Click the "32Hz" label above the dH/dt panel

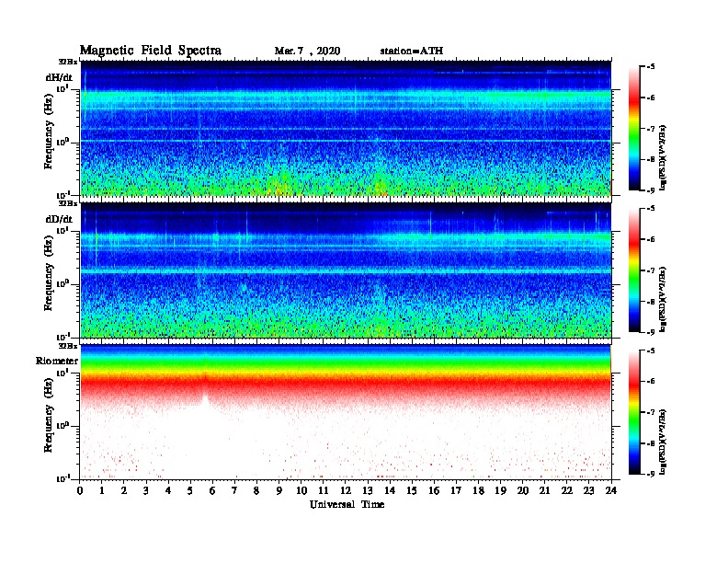(x=68, y=62)
